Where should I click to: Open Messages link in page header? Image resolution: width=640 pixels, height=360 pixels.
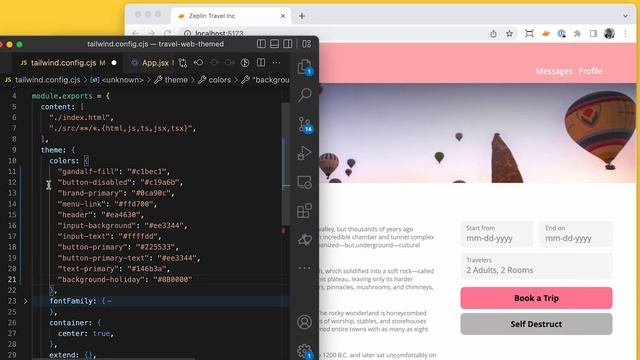pos(554,71)
